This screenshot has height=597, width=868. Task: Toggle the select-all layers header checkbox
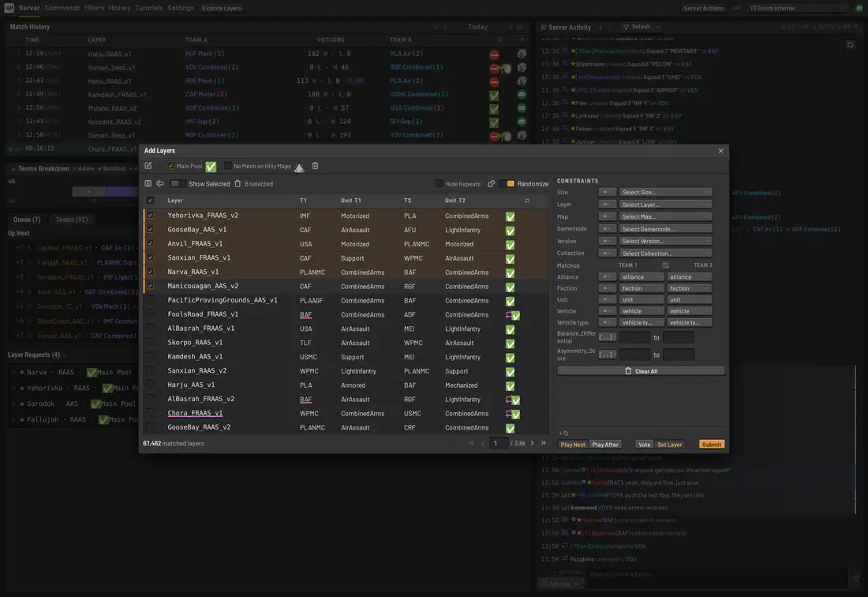tap(150, 201)
